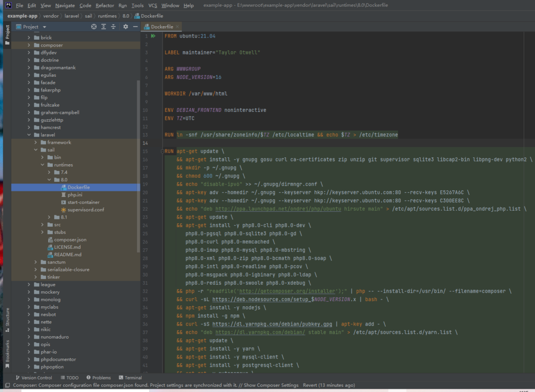
Task: Hide Project tool window with minus icon
Action: click(135, 26)
